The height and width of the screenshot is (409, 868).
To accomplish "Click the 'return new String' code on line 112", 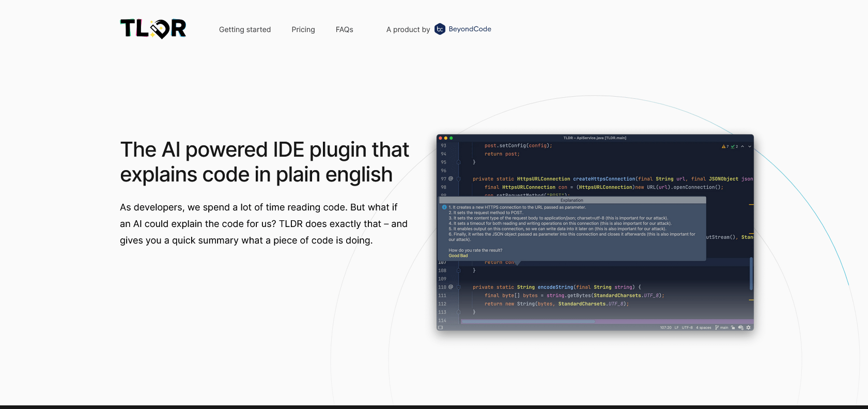I will coord(509,304).
